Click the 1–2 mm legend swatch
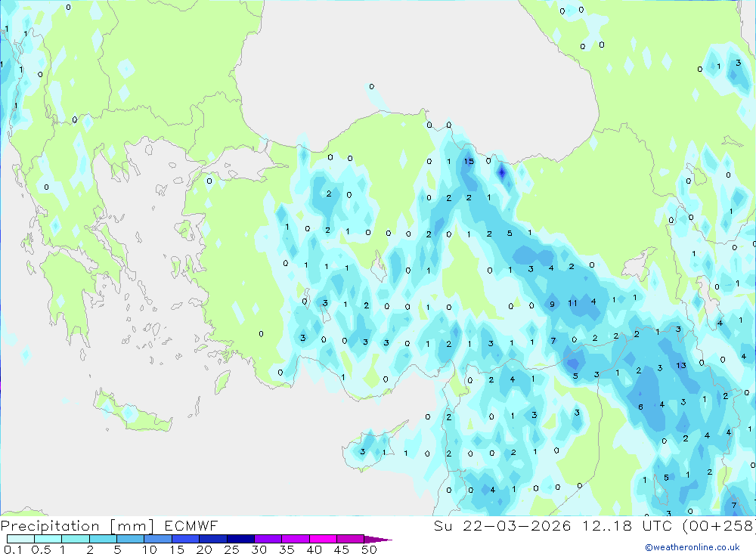The image size is (756, 554). click(75, 539)
